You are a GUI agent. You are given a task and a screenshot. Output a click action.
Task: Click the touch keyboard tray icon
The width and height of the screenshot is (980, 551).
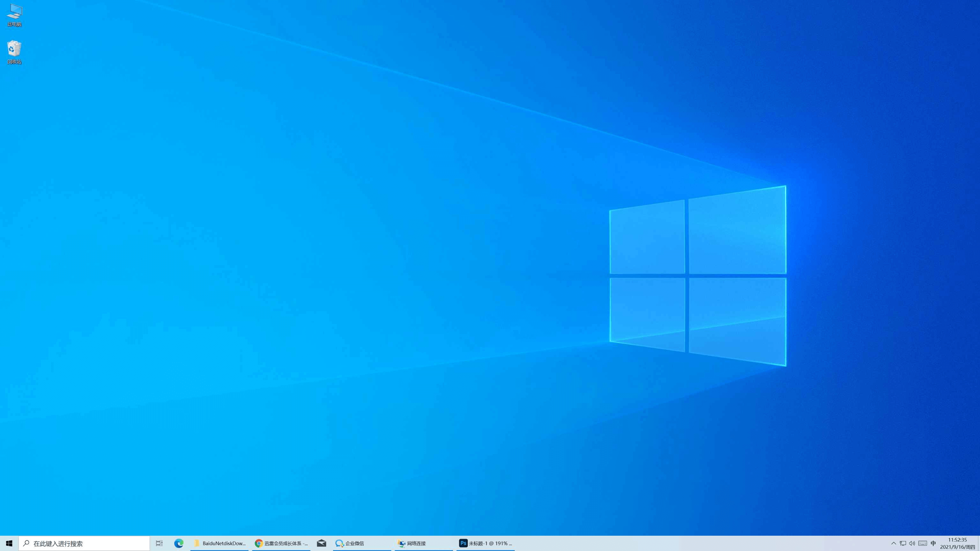tap(923, 543)
